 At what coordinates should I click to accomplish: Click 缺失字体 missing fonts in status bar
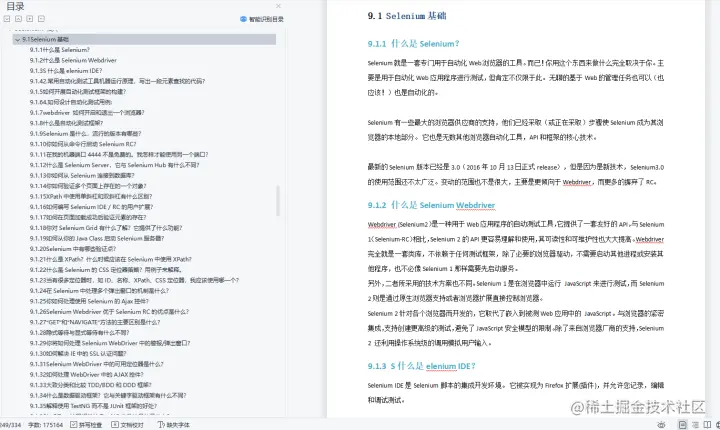(174, 425)
